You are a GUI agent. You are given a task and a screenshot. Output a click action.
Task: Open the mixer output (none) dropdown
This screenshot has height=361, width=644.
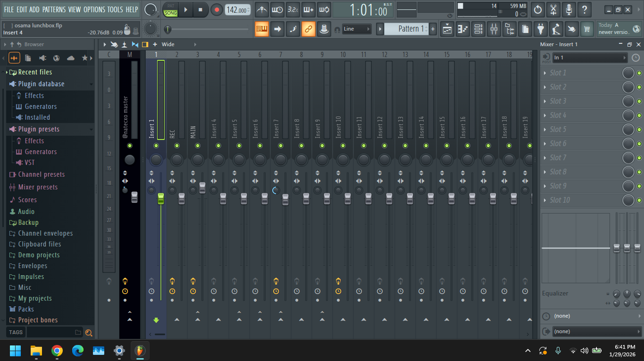click(597, 331)
